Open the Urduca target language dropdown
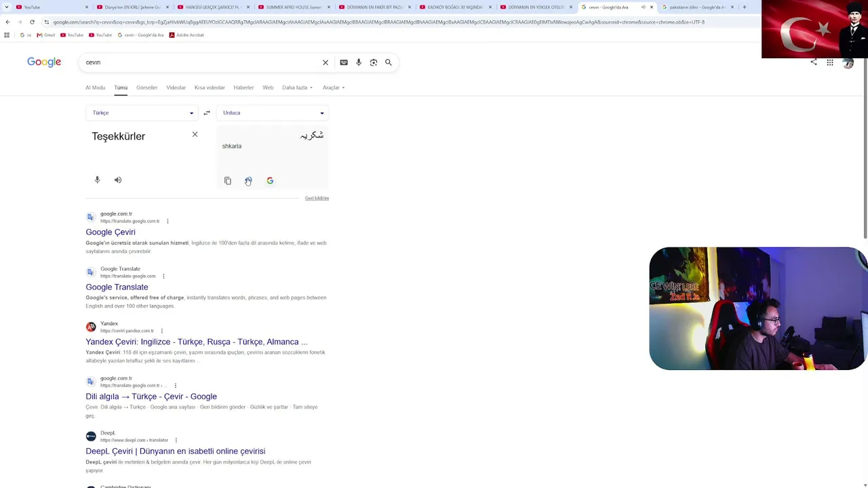 click(273, 113)
